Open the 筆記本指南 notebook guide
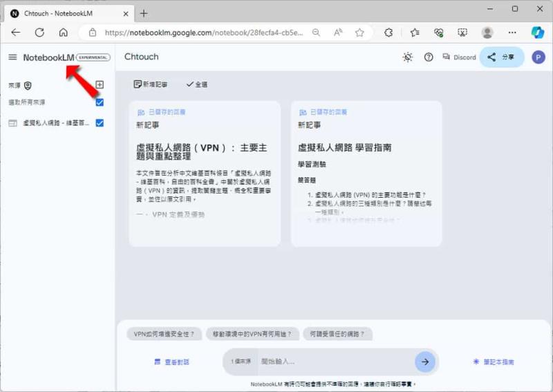The height and width of the screenshot is (392, 553). (x=494, y=362)
